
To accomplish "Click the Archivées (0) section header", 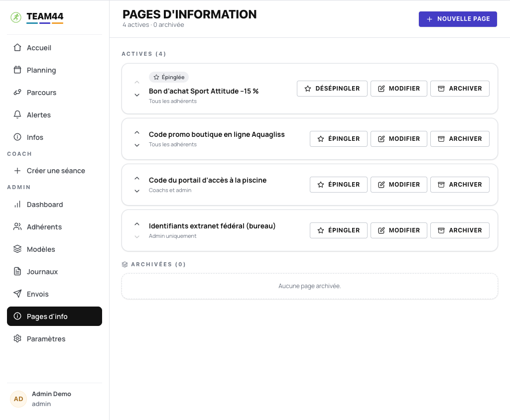I will click(x=154, y=264).
